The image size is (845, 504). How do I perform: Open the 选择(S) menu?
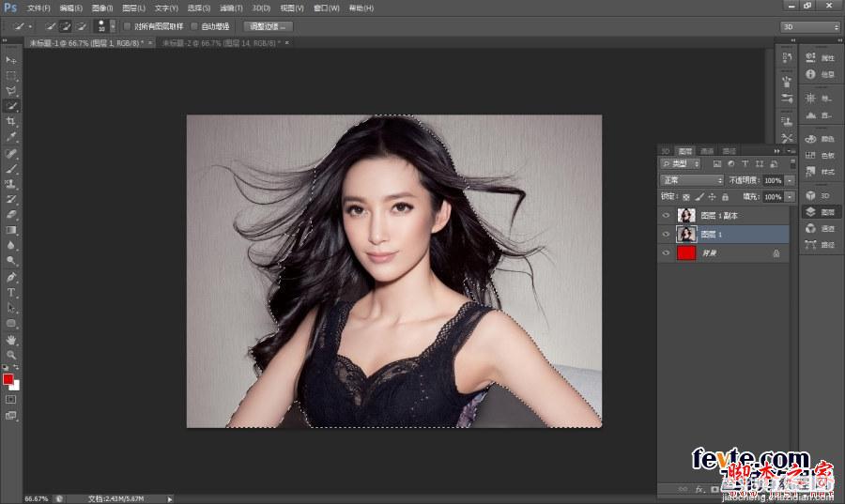coord(199,8)
